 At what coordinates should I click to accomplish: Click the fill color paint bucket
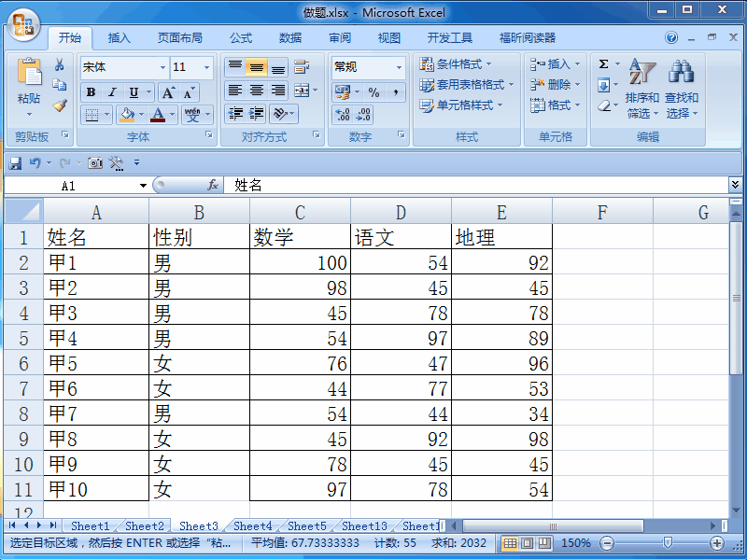pyautogui.click(x=127, y=115)
